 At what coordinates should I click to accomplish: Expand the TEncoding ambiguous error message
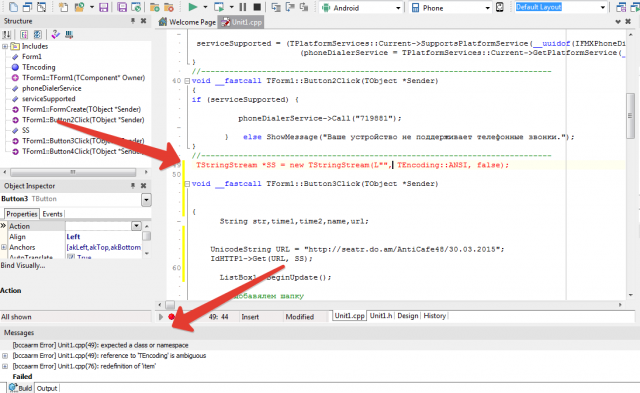pos(5,356)
